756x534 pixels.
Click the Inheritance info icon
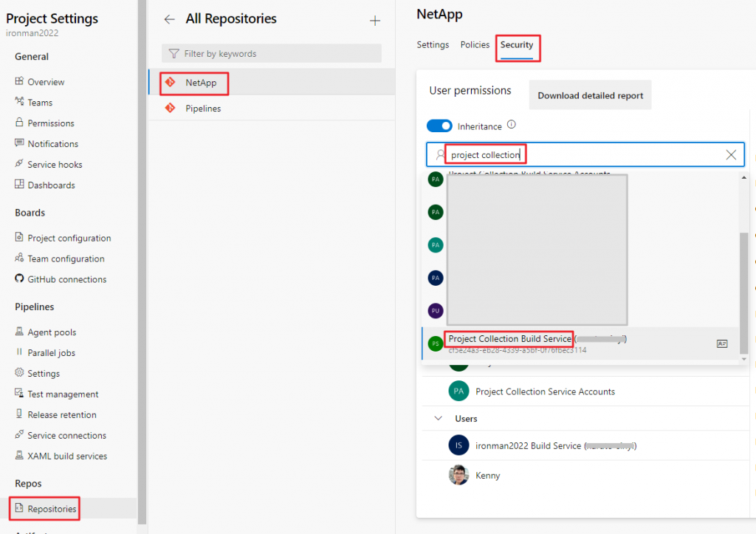point(512,125)
